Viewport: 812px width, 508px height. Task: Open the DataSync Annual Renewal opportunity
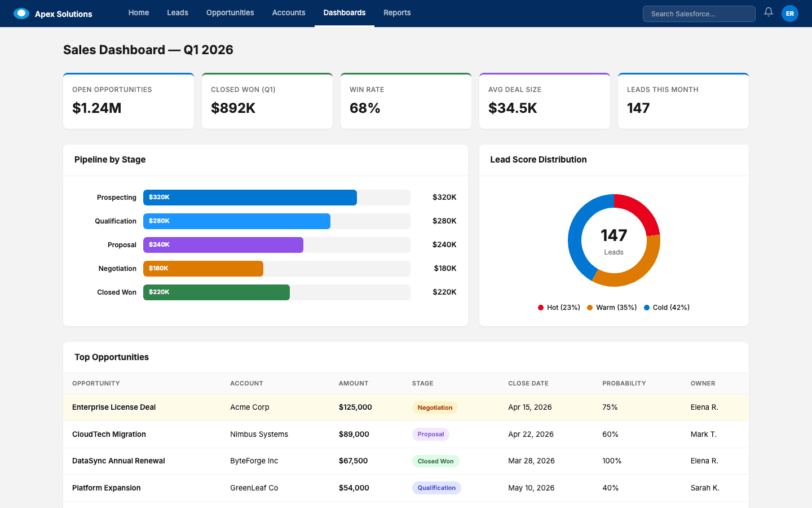coord(118,461)
